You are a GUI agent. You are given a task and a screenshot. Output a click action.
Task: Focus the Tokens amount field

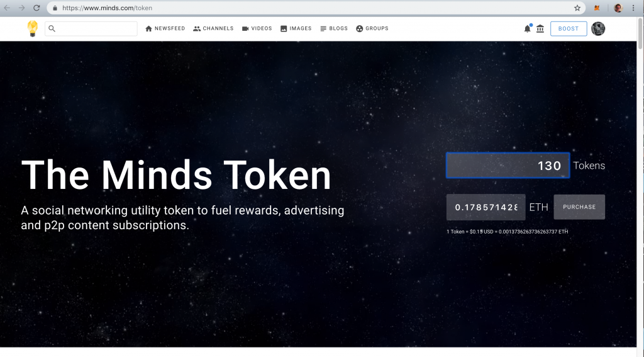click(508, 166)
